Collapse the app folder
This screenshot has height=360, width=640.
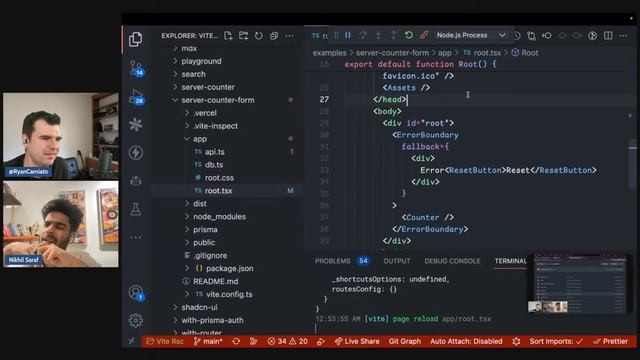coord(200,139)
